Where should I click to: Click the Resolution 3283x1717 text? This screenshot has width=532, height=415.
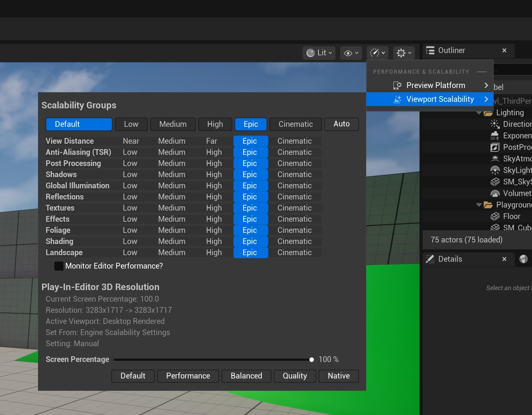point(109,310)
